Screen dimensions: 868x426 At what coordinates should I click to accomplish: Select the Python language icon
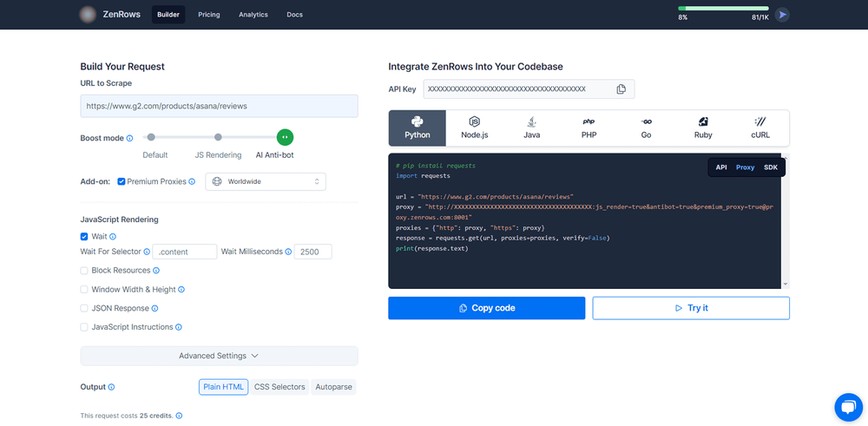click(417, 121)
